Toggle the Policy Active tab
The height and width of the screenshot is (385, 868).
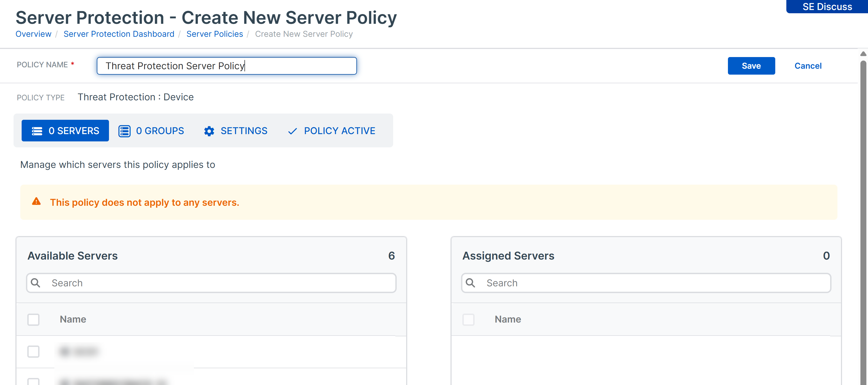[x=332, y=131]
